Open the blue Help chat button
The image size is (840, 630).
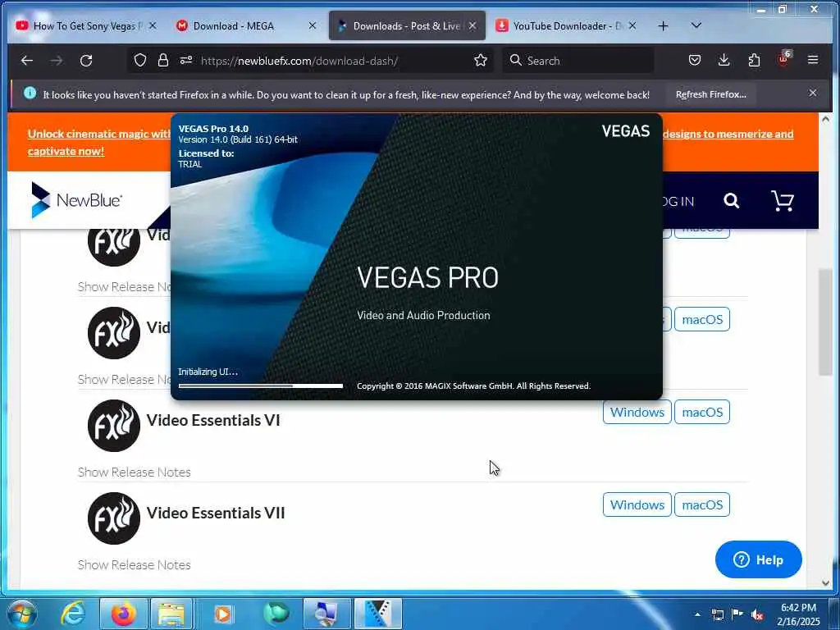(x=758, y=559)
